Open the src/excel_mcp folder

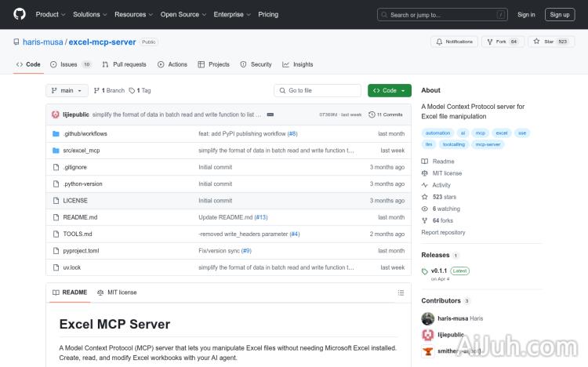coord(82,151)
